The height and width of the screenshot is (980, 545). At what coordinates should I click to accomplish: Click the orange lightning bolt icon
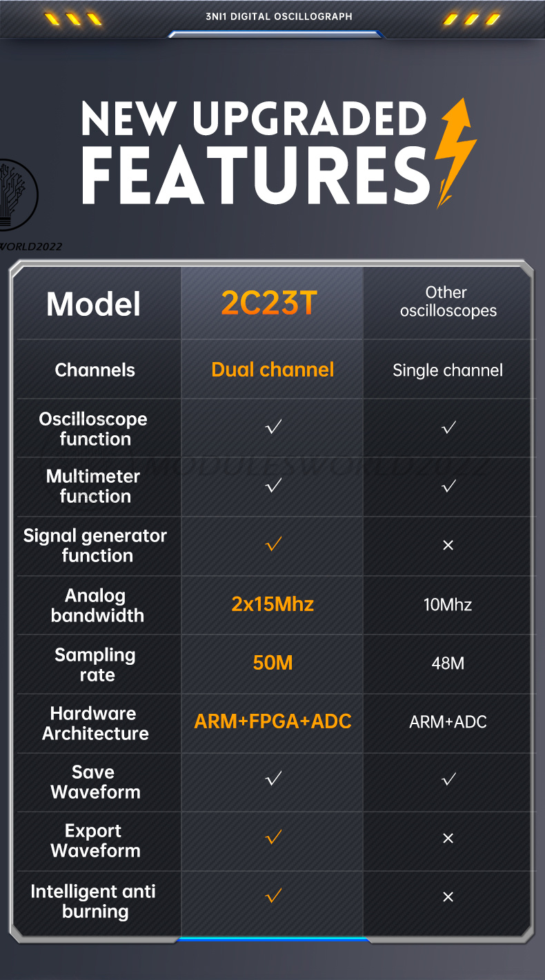click(x=454, y=152)
